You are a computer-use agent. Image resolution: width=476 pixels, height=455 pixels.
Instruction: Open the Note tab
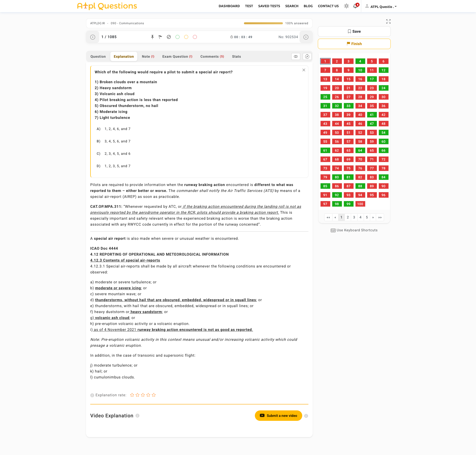click(148, 56)
